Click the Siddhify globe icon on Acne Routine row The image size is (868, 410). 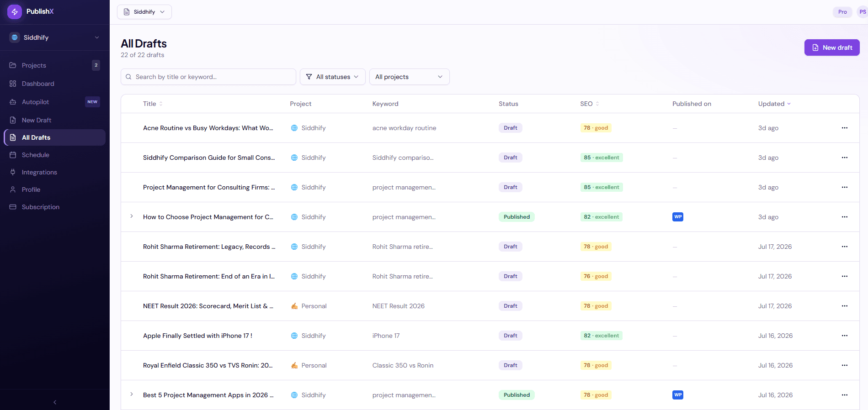click(294, 128)
